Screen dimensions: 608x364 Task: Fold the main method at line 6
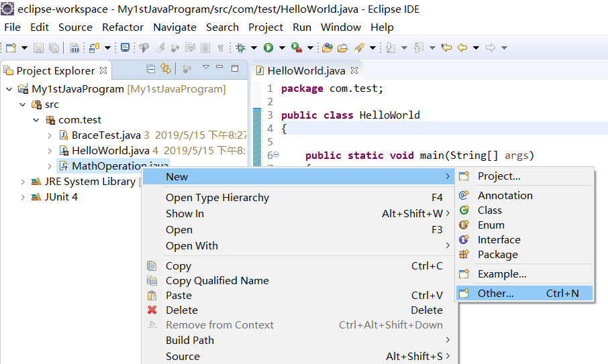(x=276, y=154)
